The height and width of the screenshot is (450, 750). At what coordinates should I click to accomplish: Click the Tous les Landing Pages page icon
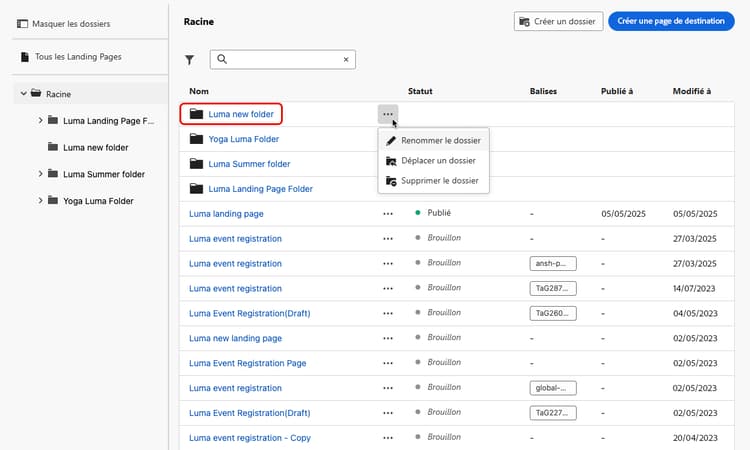(25, 57)
